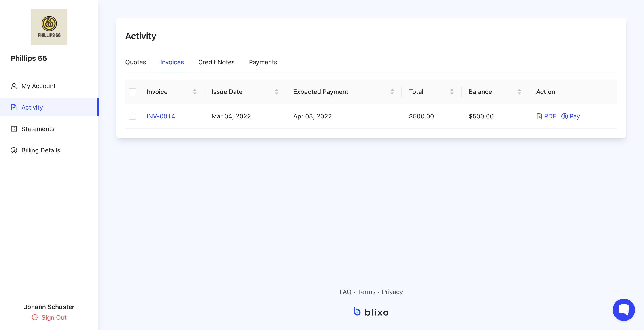Click the Statements list icon
The image size is (644, 330).
point(14,129)
